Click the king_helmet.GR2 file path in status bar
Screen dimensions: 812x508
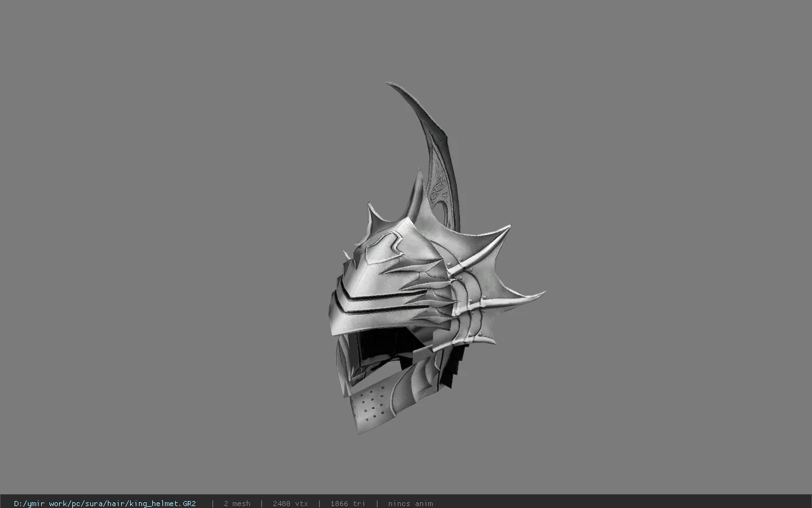(105, 504)
